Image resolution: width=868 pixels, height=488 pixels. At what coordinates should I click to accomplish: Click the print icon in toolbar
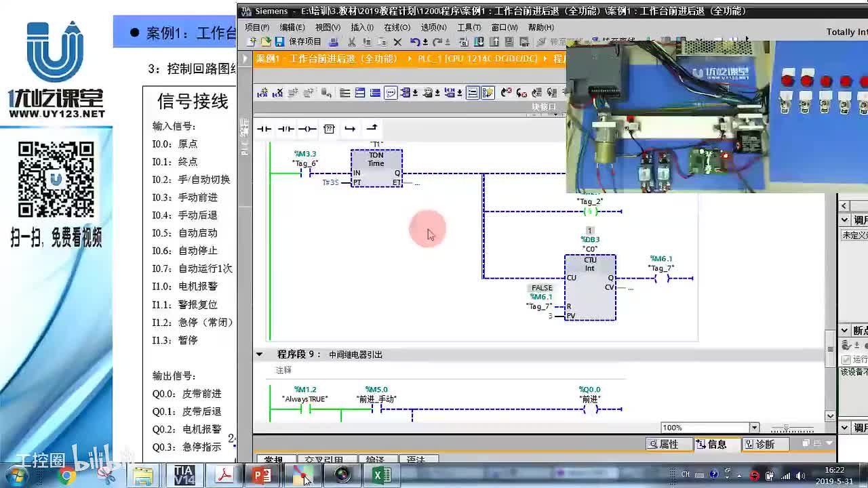334,42
